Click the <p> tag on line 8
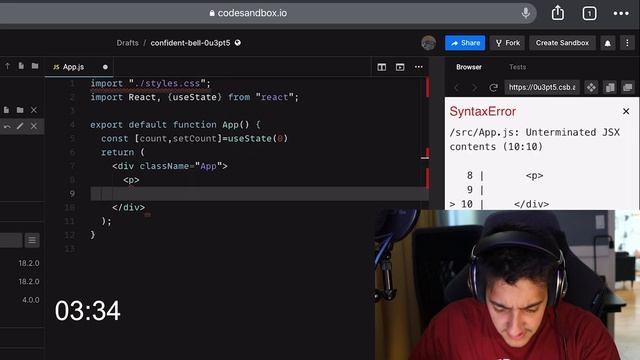Screen dimensions: 640x360 pos(131,180)
